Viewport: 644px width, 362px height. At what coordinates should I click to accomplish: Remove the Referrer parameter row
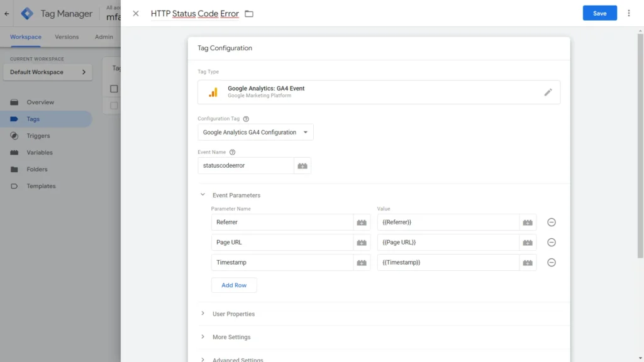coord(552,222)
